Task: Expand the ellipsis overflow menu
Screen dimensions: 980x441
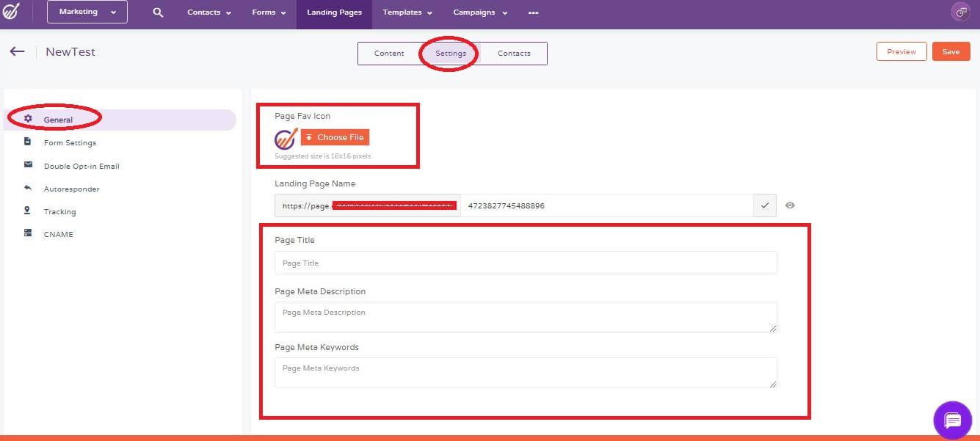Action: click(x=534, y=12)
